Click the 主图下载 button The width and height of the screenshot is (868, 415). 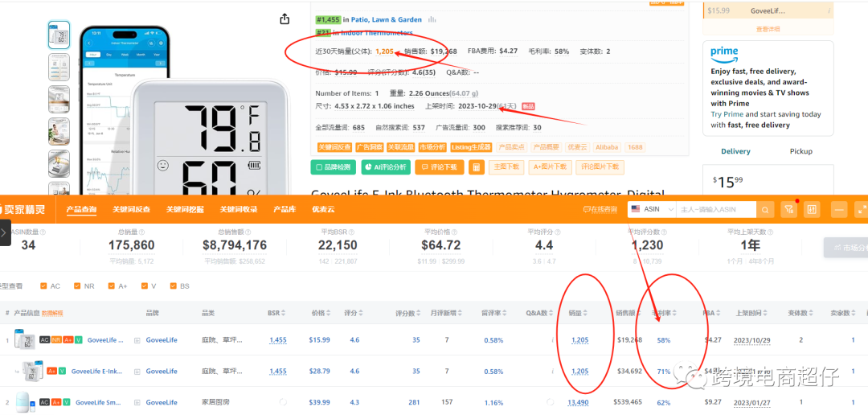[506, 166]
